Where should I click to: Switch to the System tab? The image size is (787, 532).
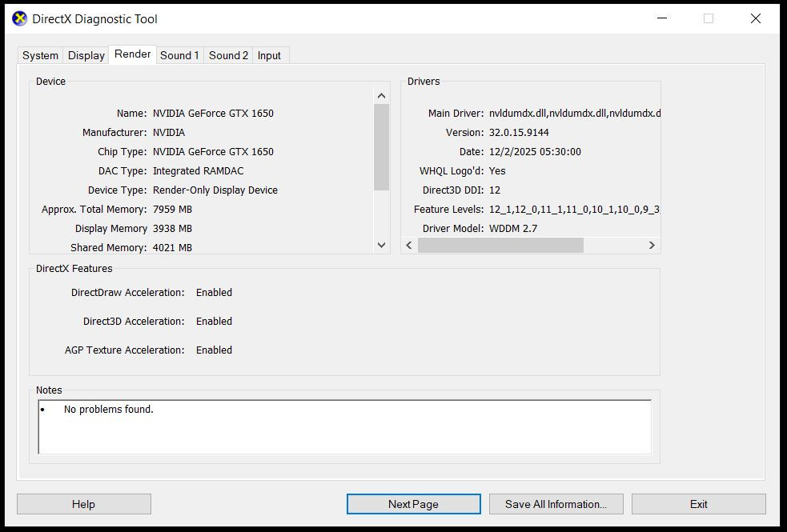coord(40,55)
